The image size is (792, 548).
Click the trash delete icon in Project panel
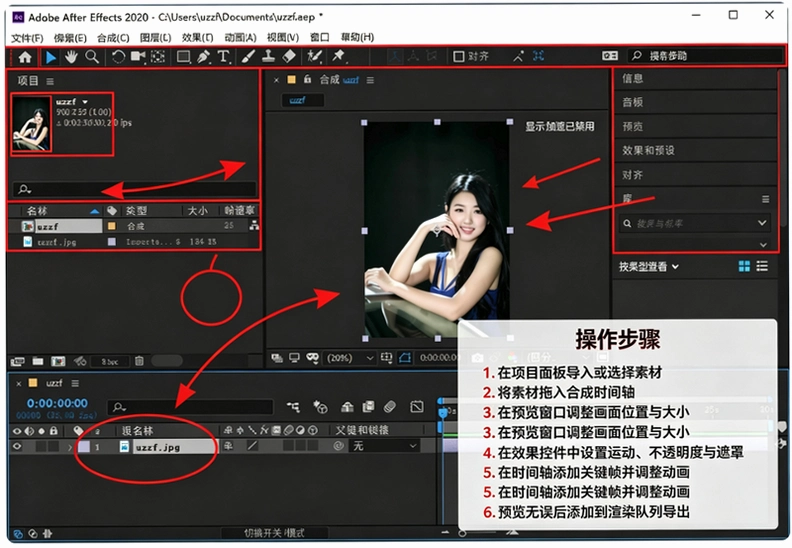pyautogui.click(x=139, y=361)
